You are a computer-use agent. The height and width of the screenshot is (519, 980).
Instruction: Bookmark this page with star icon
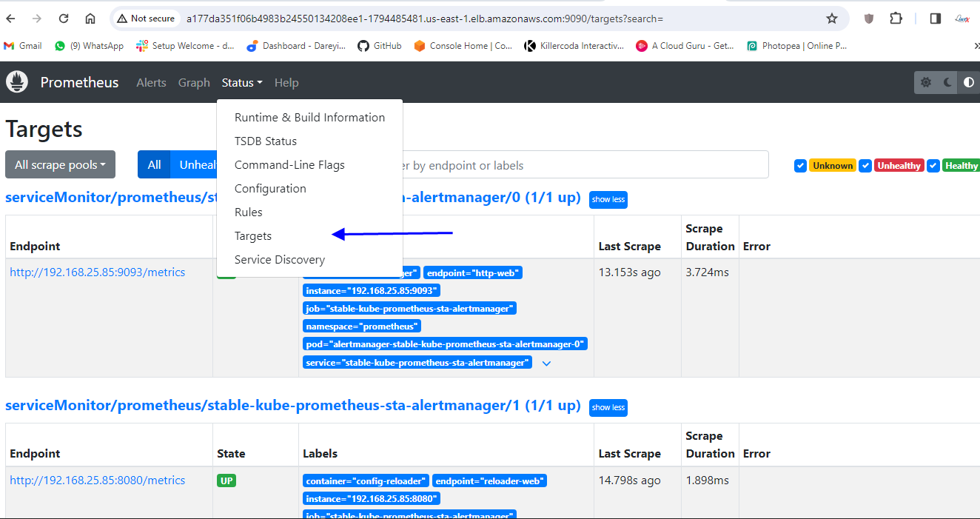pos(832,19)
